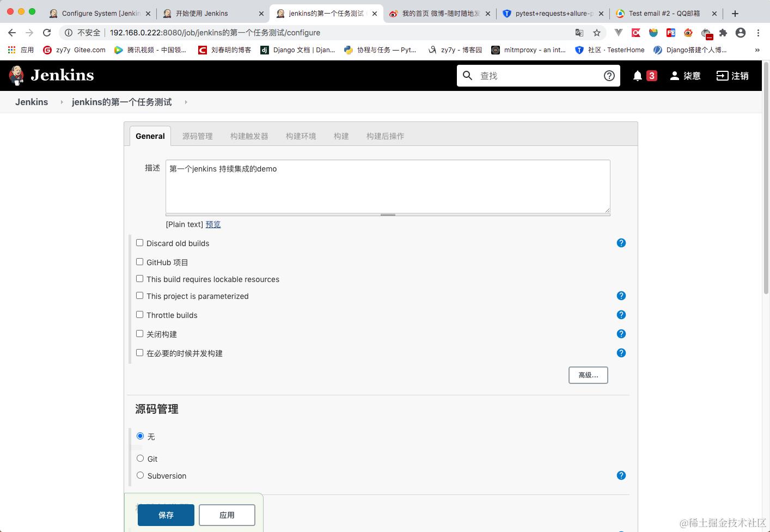Click the translate page icon in address bar

click(579, 33)
